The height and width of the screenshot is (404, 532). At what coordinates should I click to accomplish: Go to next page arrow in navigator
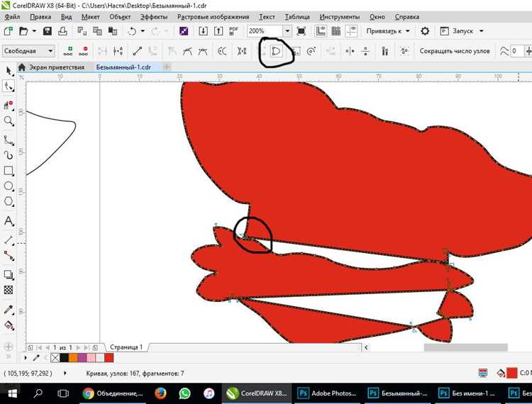[78, 348]
